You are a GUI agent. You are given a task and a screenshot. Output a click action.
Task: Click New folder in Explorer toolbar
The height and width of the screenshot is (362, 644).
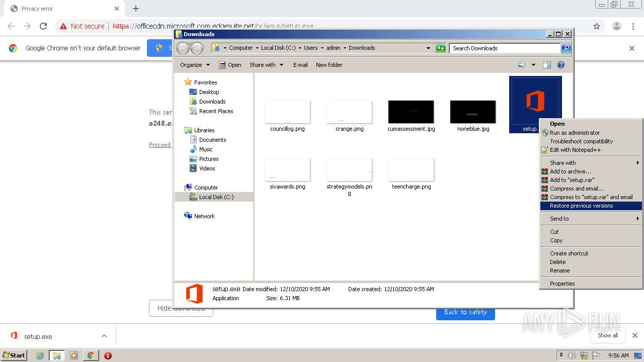(329, 65)
